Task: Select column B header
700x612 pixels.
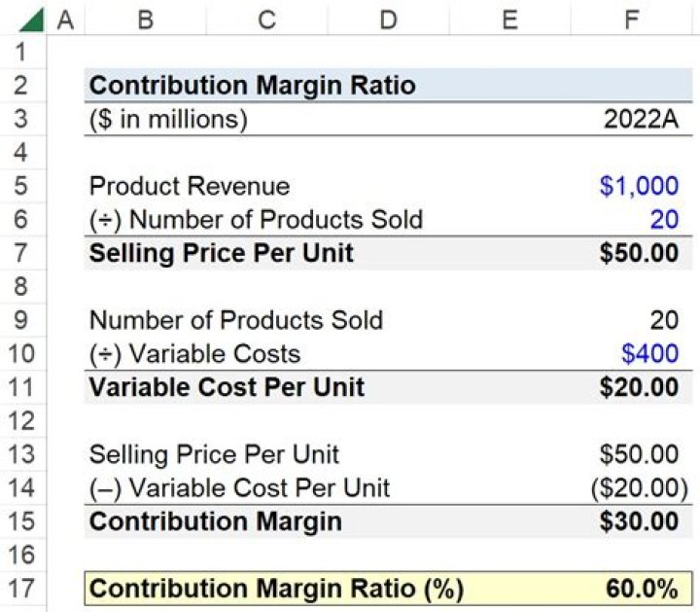Action: click(x=145, y=18)
